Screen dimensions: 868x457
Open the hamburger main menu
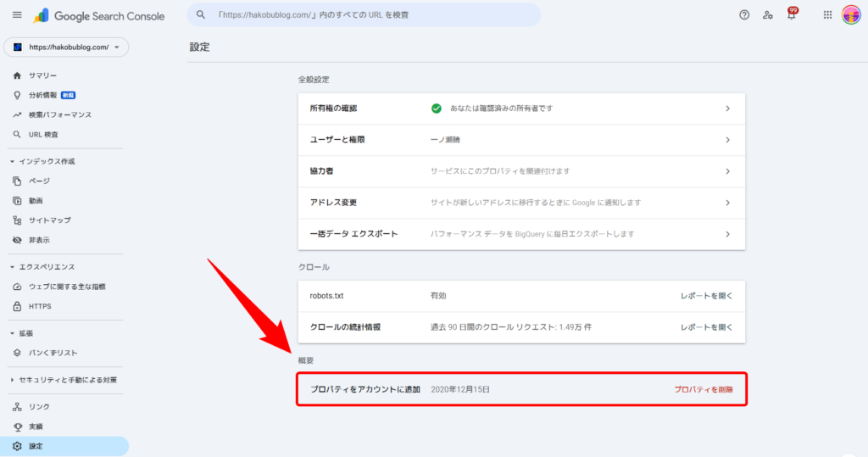coord(17,15)
